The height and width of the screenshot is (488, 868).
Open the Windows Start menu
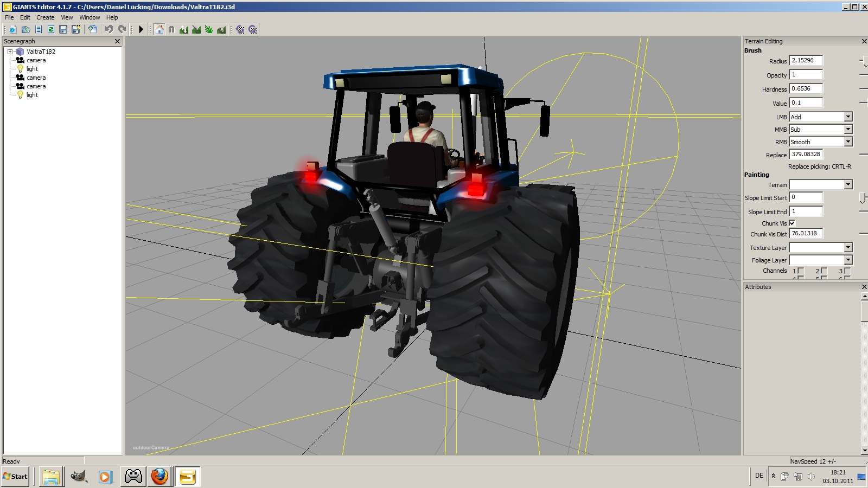click(x=15, y=477)
